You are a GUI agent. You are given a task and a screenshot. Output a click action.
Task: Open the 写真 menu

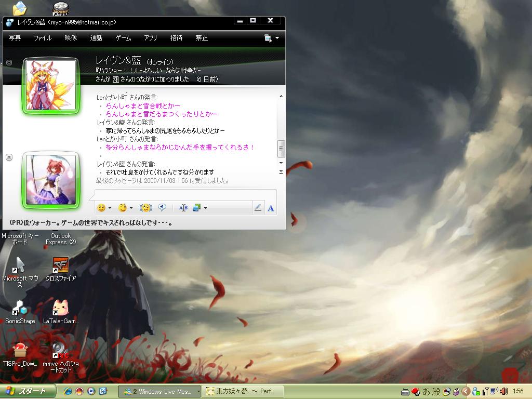tap(15, 38)
